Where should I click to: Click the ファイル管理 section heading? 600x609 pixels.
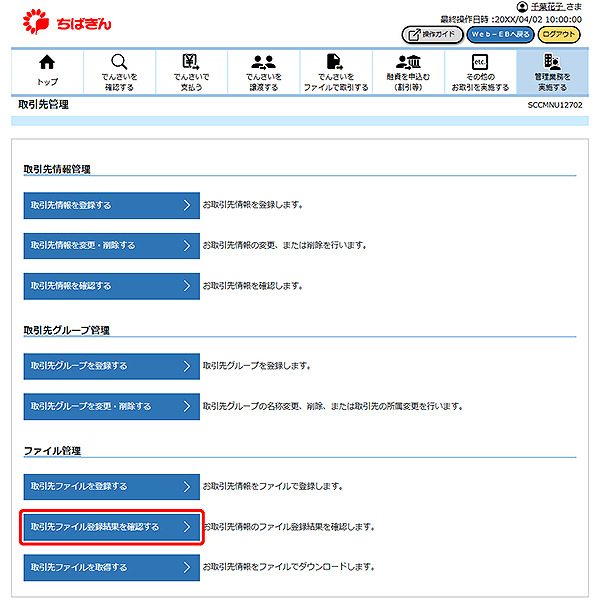[x=52, y=451]
